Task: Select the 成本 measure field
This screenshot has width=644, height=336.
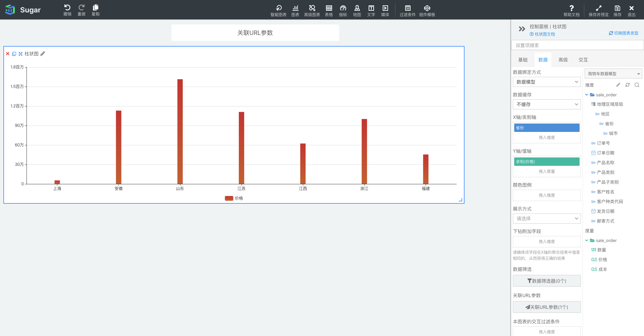Action: [x=599, y=270]
